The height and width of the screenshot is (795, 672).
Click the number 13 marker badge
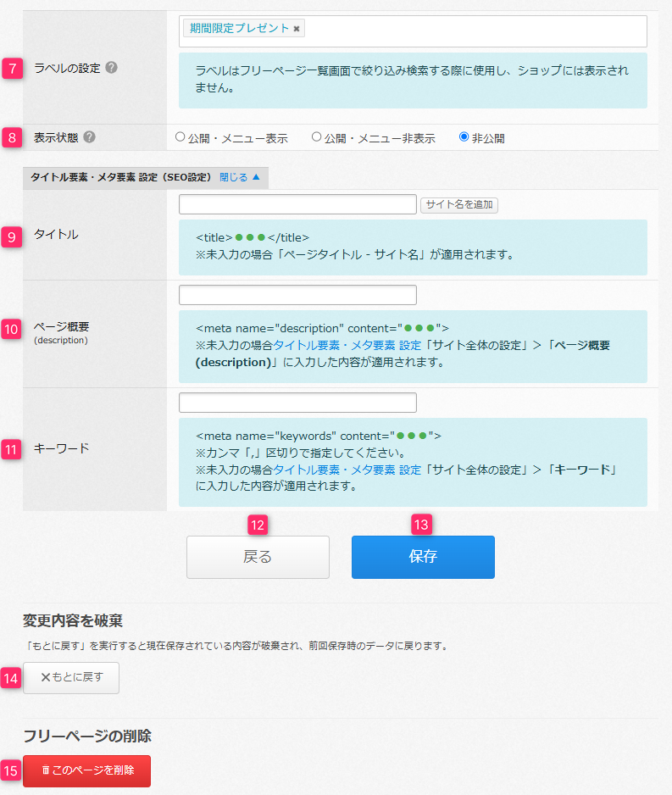(x=421, y=525)
